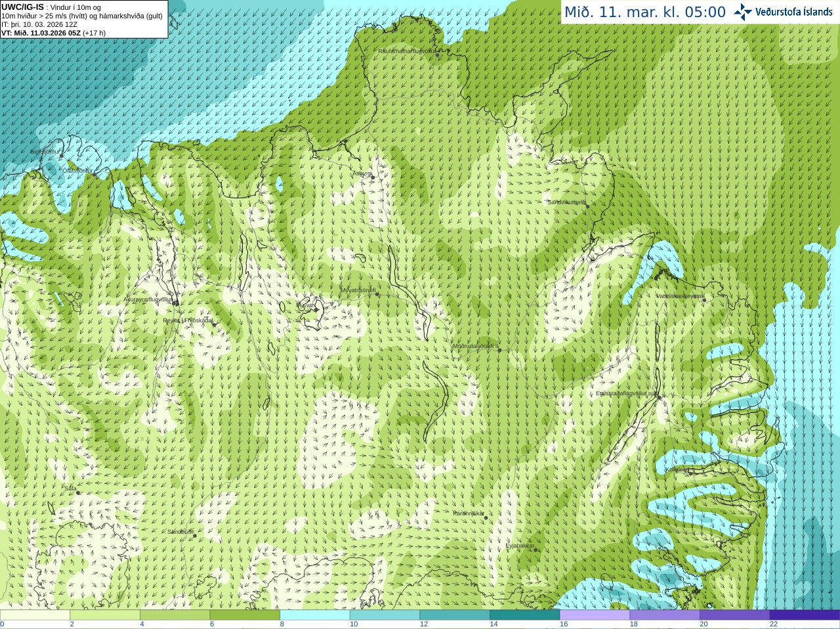Click the 16–18 m/s lavender legend swatch

[595, 615]
